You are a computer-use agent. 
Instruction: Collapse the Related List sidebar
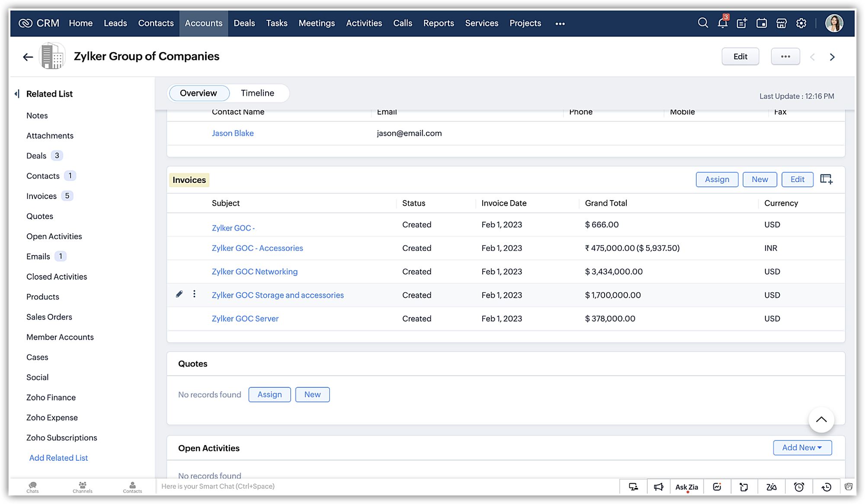[x=17, y=94]
